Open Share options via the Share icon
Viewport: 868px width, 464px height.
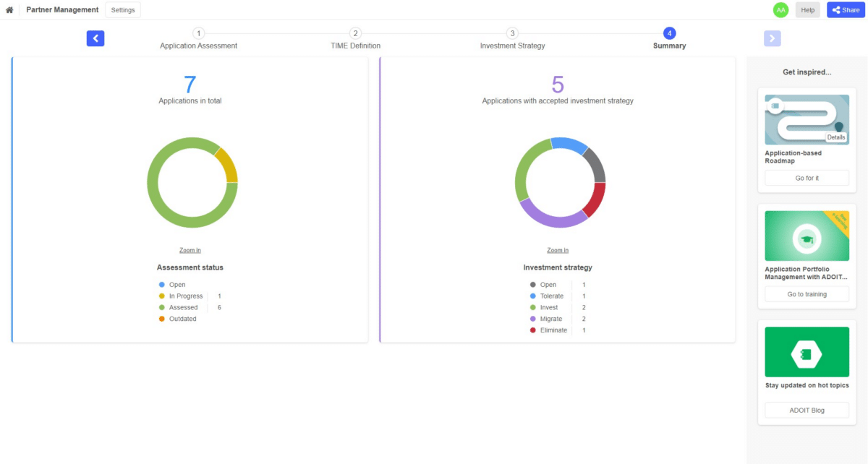point(845,9)
